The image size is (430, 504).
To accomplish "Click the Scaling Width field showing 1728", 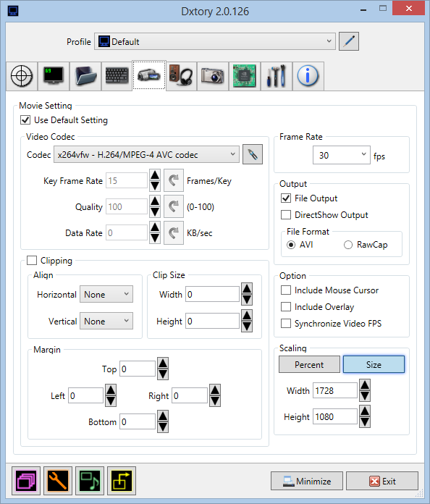I will click(x=335, y=390).
